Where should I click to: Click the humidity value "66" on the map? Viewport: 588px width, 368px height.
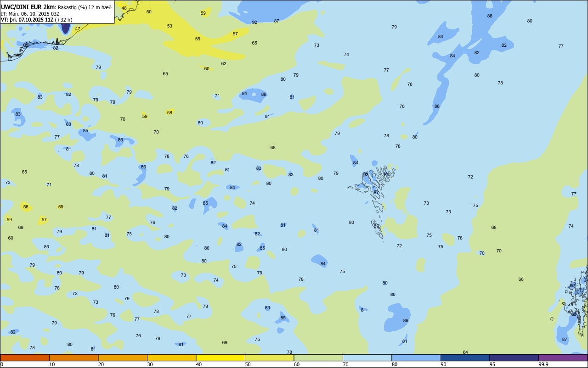(521, 279)
